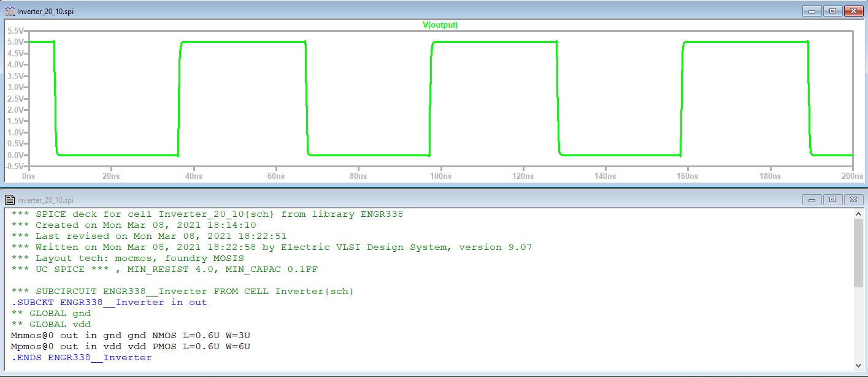Image resolution: width=868 pixels, height=378 pixels.
Task: Click the netlist vertical scrollbar thumb
Action: point(858,252)
